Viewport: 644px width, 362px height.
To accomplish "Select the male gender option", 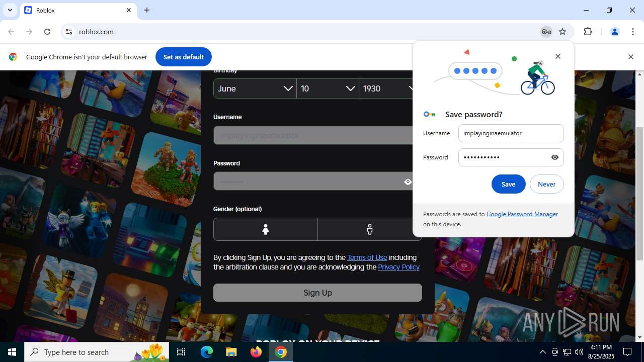I will pyautogui.click(x=370, y=229).
